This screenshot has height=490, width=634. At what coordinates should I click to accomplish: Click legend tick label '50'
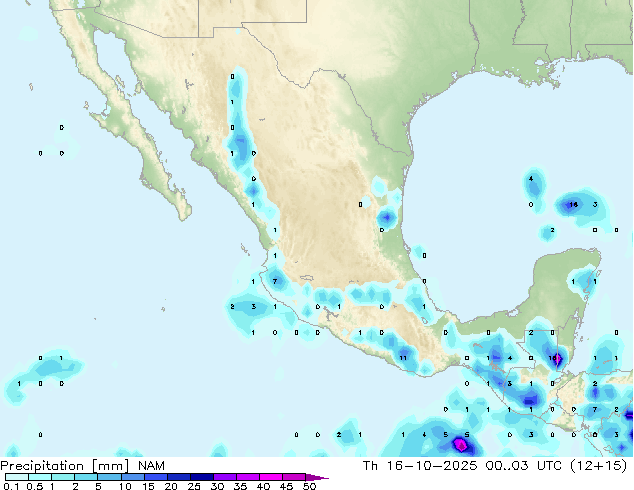[x=309, y=486]
